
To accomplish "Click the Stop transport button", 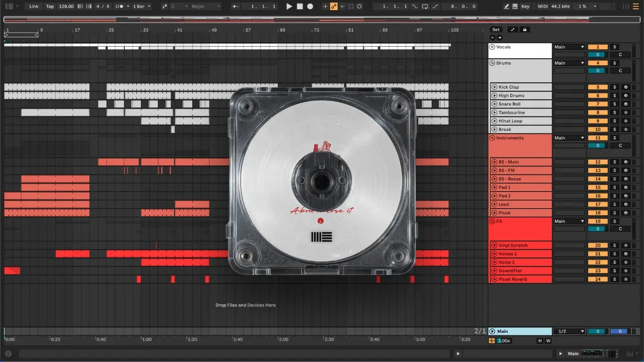I will 299,7.
